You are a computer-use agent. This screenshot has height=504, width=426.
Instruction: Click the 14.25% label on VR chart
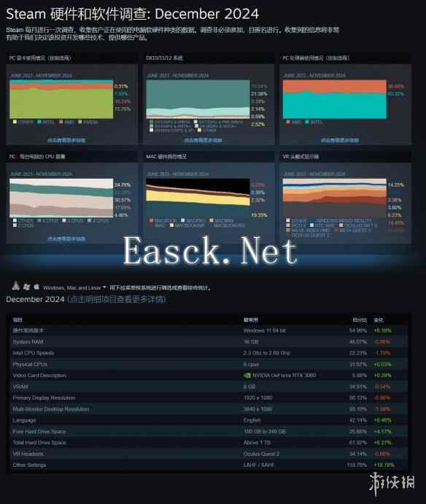tap(396, 185)
